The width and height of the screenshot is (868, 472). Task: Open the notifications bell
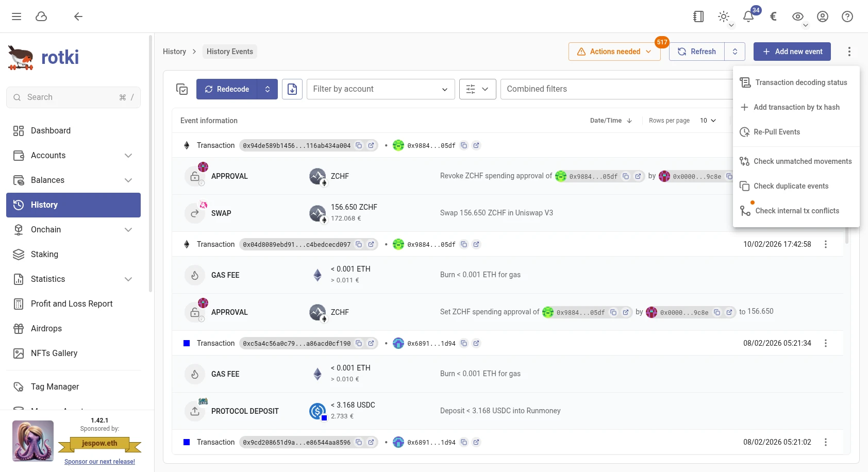coord(748,16)
